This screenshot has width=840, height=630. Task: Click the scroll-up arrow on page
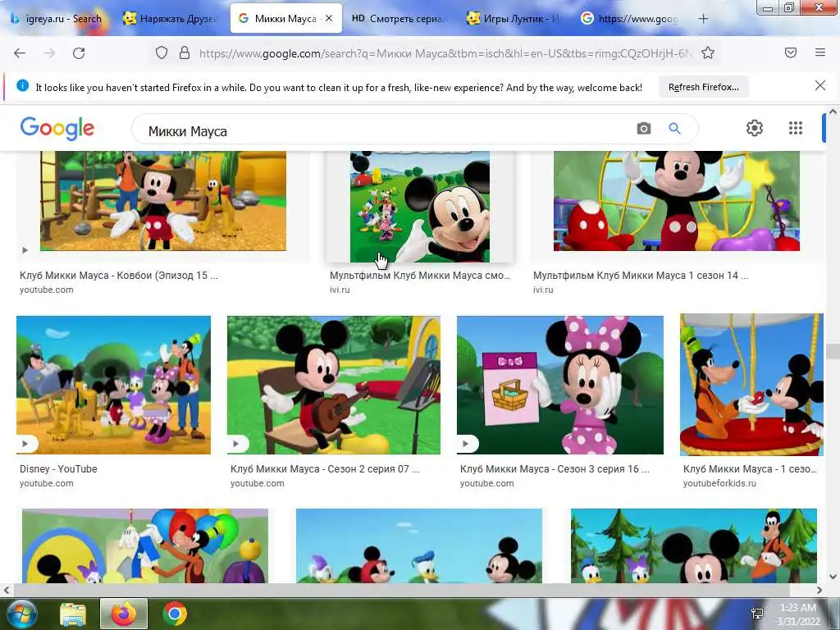click(833, 112)
